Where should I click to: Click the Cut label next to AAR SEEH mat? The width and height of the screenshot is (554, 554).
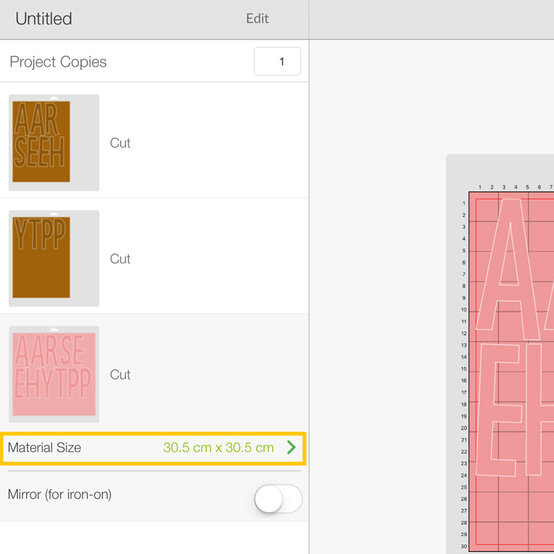click(x=120, y=143)
